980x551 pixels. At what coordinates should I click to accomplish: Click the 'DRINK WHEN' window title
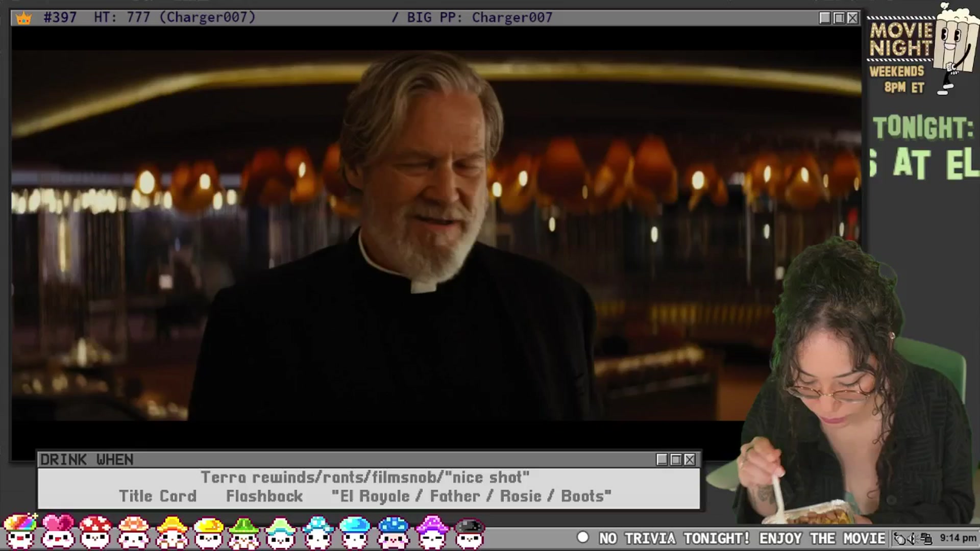pos(87,460)
